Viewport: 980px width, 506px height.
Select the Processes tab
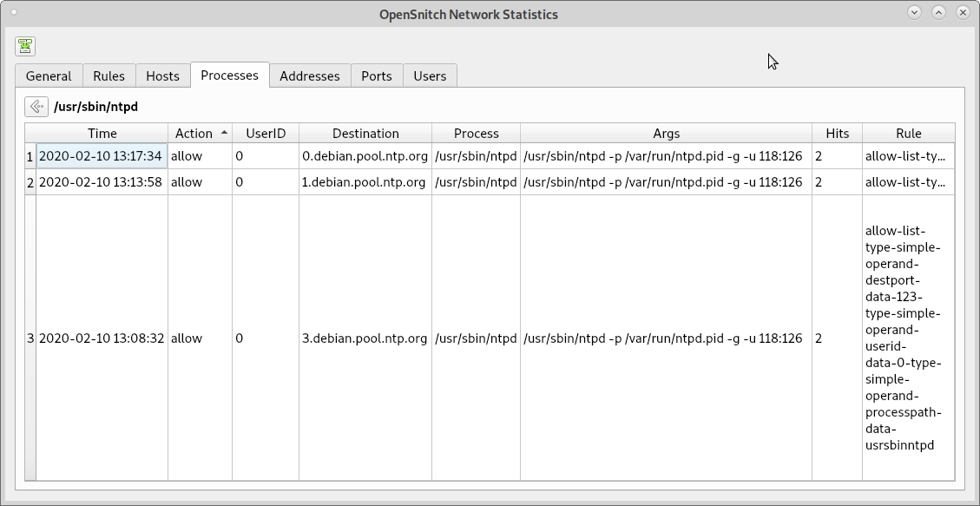[229, 75]
